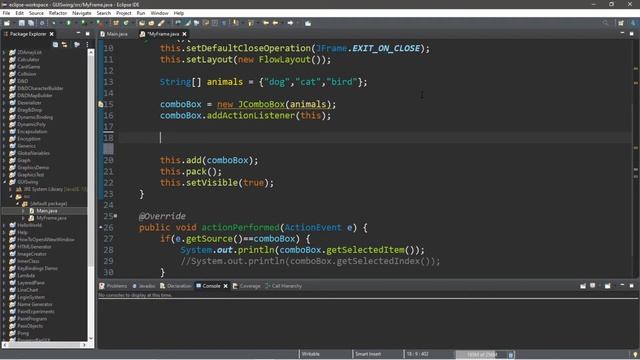Viewport: 640px width, 360px height.
Task: Collapse the actionPerformed override fold on line 25
Action: [x=116, y=216]
